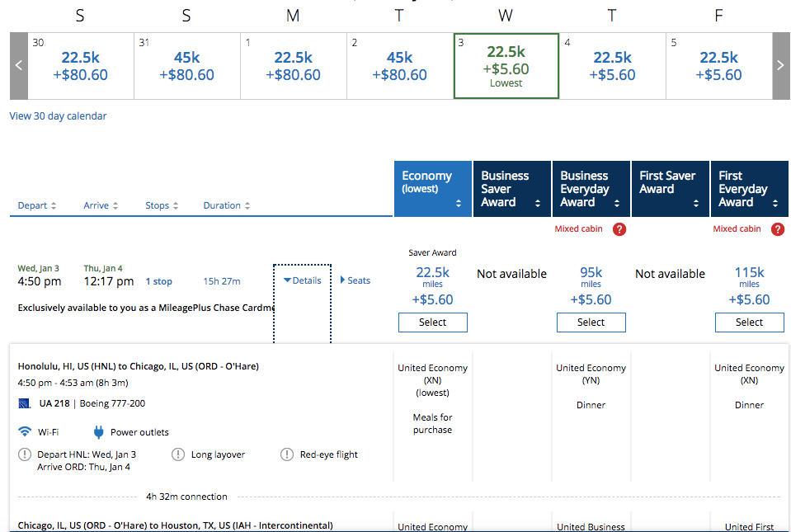This screenshot has width=791, height=532.
Task: Expand the Seats section
Action: click(x=355, y=280)
